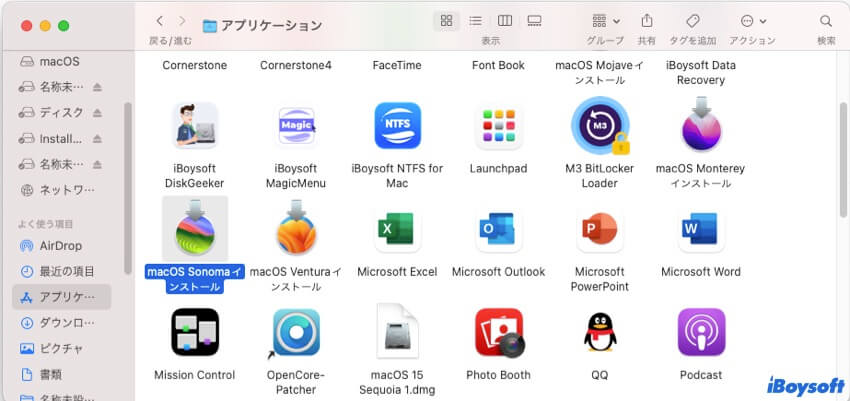Screen dimensions: 850x401
Task: Switch to column view
Action: (505, 21)
